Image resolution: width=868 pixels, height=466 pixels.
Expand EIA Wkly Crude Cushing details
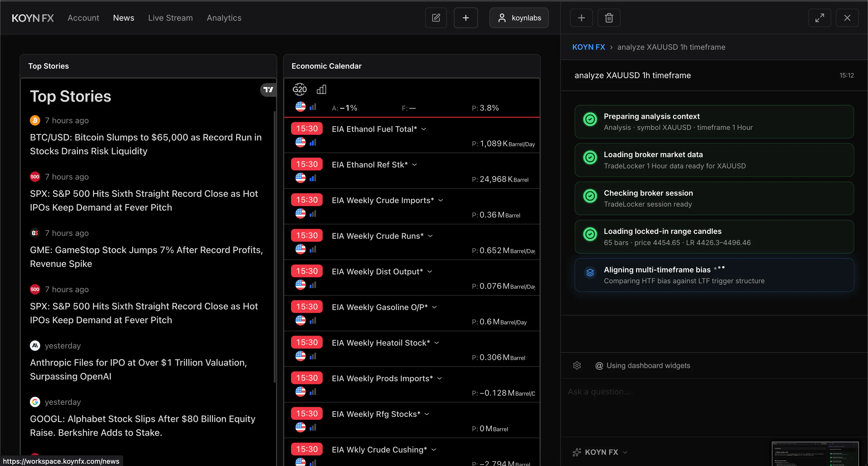point(434,450)
